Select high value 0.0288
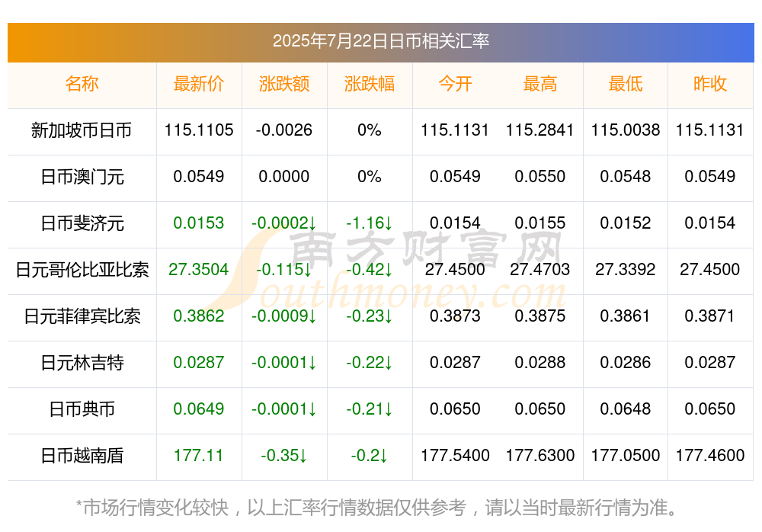 540,362
